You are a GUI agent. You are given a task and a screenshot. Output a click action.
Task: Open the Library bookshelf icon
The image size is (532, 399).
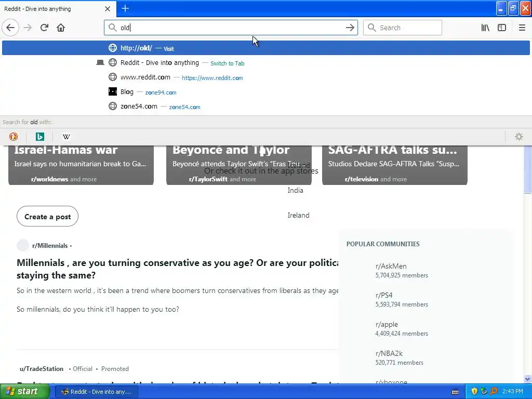coord(485,28)
